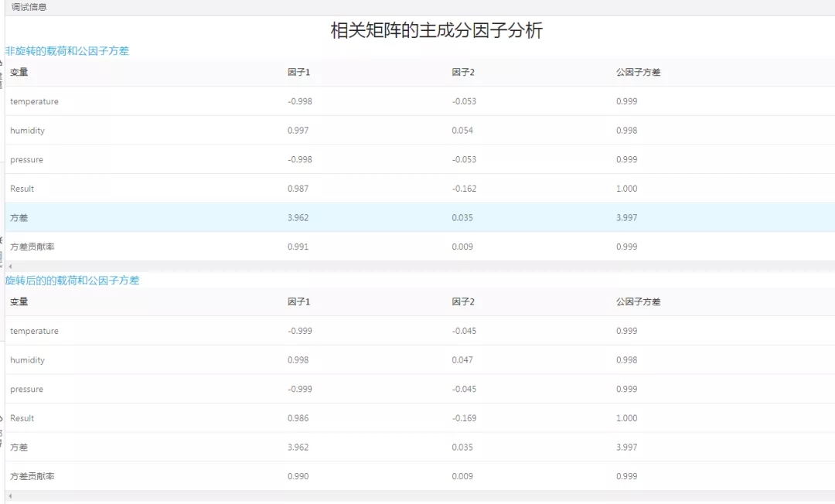Select 变量 column header in the unrotated table
Viewport: 835px width, 504px height.
coord(19,73)
